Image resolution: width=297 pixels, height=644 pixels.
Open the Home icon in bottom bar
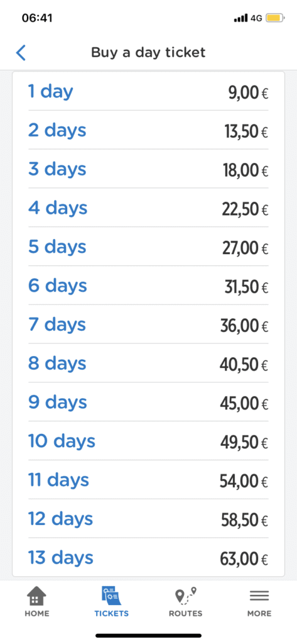(x=36, y=596)
